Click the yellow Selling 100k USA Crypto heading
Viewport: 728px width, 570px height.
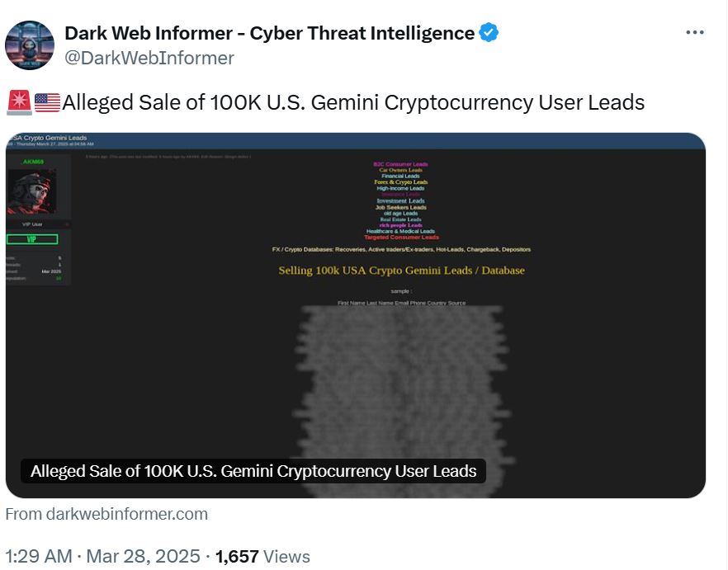(401, 271)
